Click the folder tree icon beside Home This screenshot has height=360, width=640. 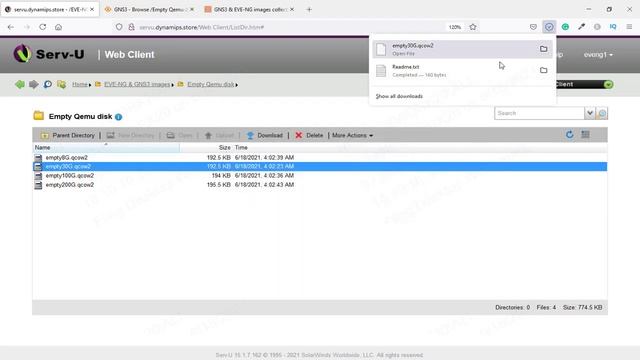click(x=61, y=84)
